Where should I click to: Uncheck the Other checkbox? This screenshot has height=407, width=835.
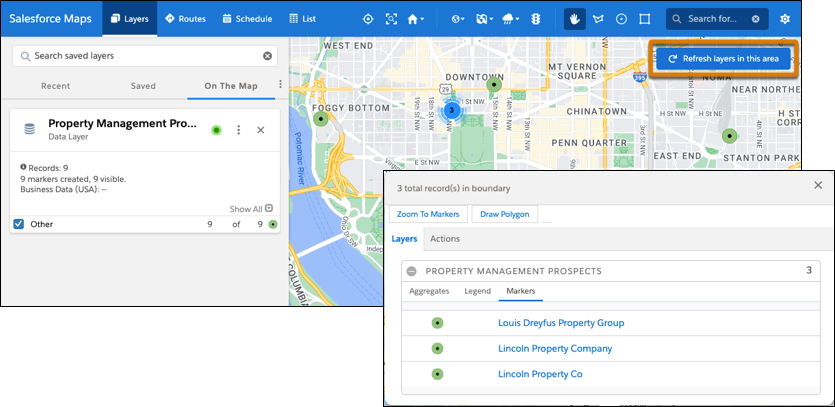click(x=19, y=224)
